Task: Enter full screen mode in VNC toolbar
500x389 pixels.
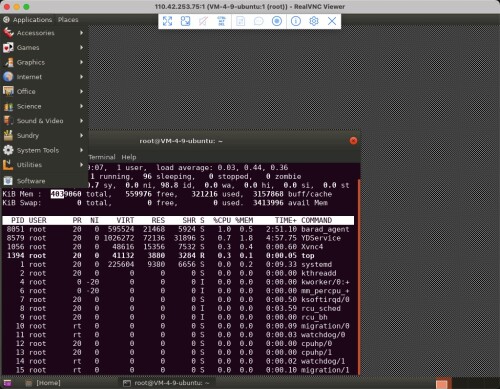Action: pyautogui.click(x=167, y=21)
